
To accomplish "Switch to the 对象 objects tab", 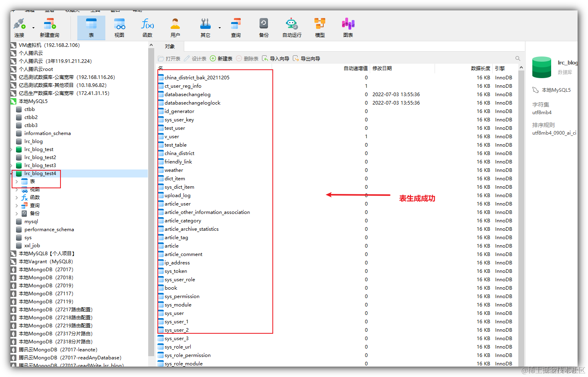I will click(x=170, y=46).
